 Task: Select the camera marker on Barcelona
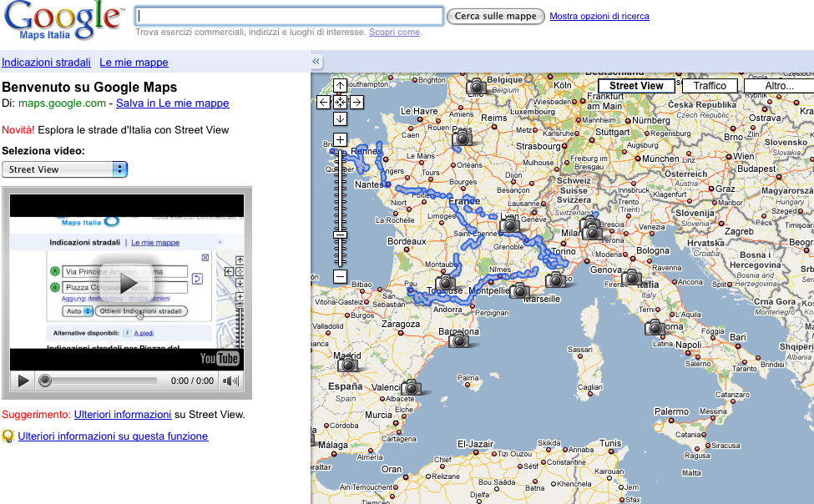[x=458, y=340]
